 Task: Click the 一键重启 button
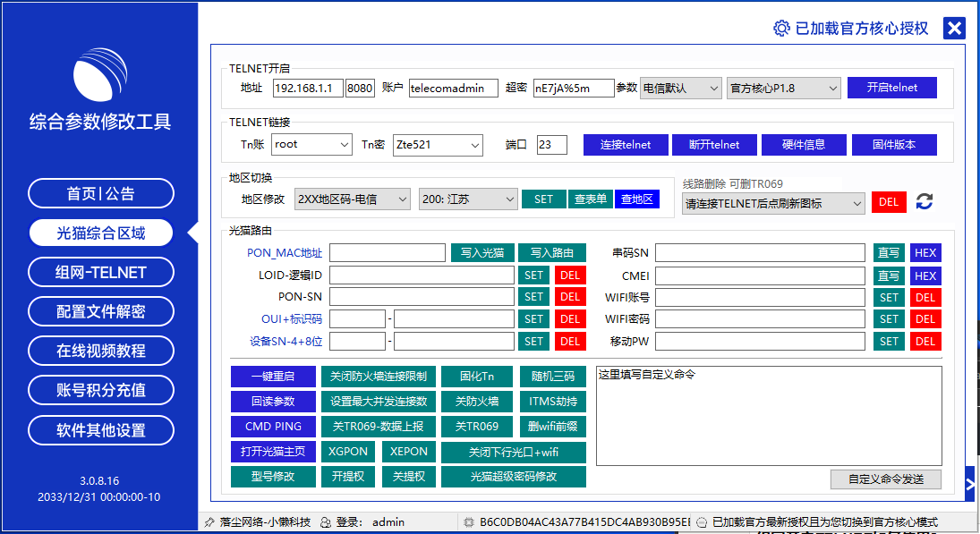tap(273, 377)
